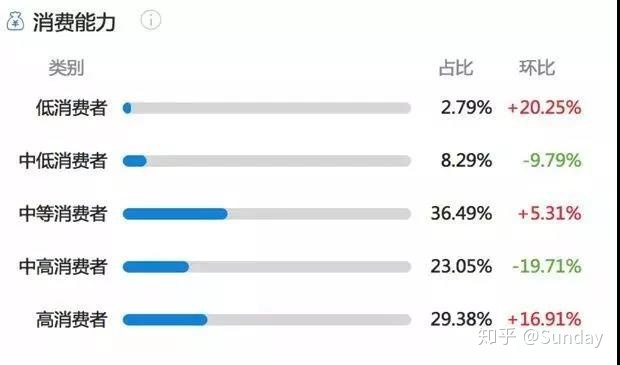
Task: Click the money bag icon
Action: coord(15,21)
